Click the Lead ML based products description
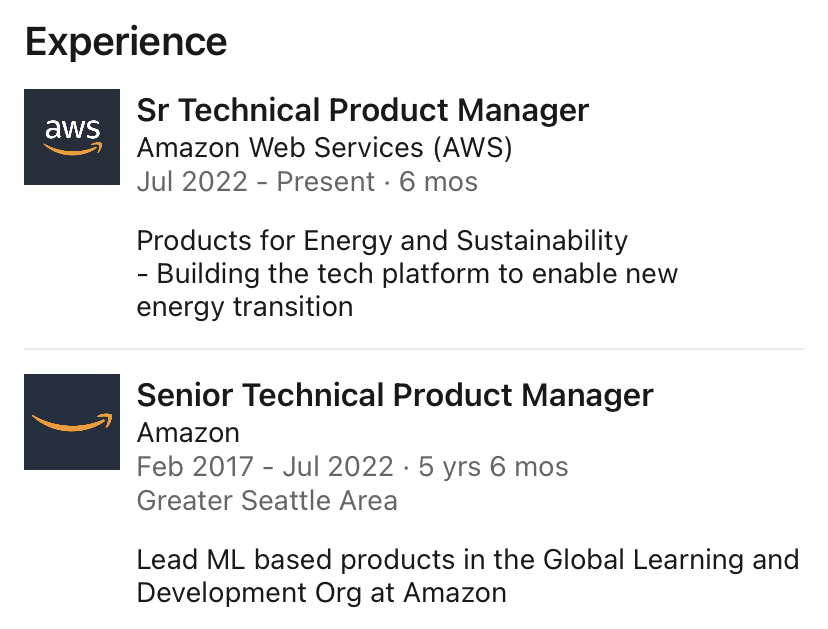828x629 pixels. click(x=467, y=559)
